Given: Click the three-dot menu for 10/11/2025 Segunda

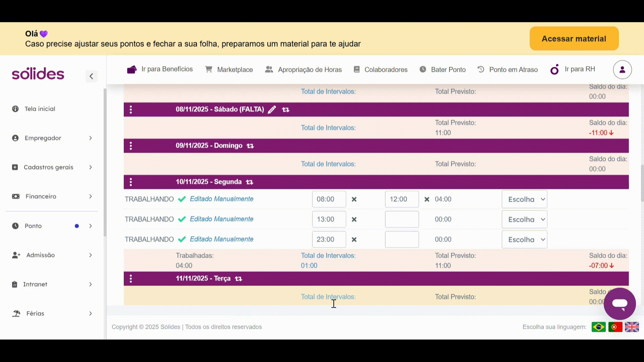Looking at the screenshot, I should point(131,182).
